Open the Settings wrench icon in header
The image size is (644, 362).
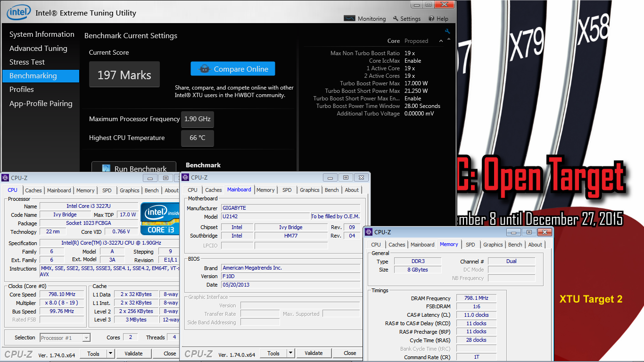[396, 19]
